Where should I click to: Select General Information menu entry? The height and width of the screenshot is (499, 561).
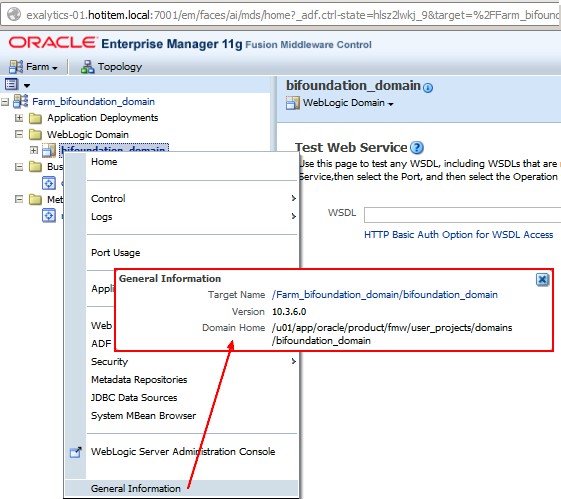181,489
